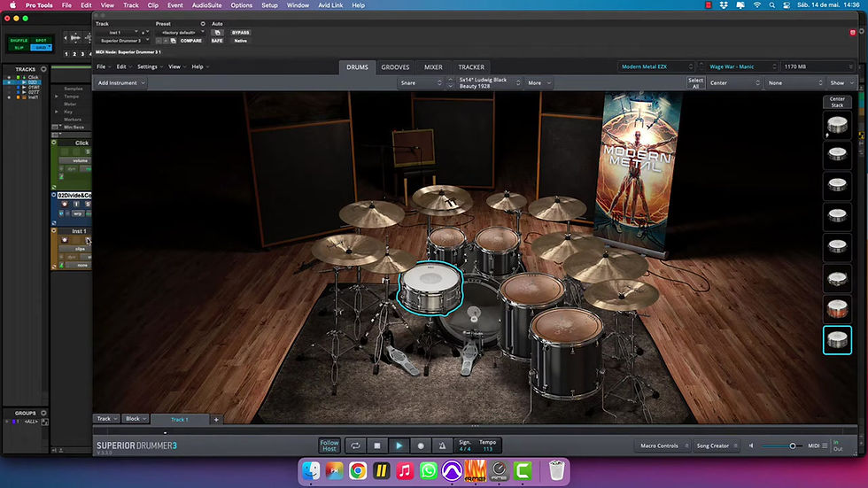Open the Modern Metal EZX library dropdown

pos(656,66)
